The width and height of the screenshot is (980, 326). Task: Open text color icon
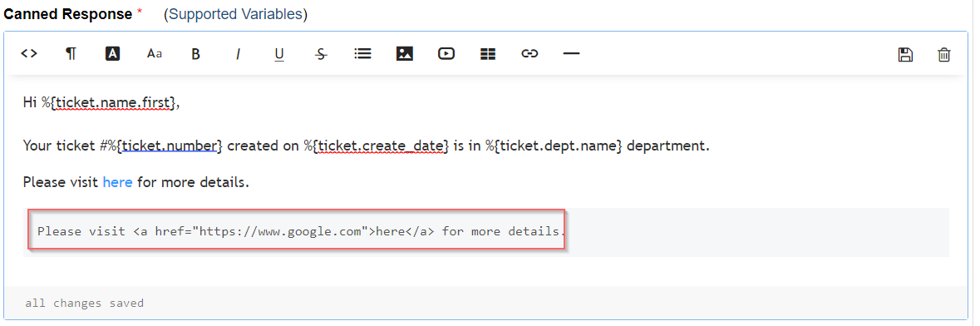coord(112,54)
